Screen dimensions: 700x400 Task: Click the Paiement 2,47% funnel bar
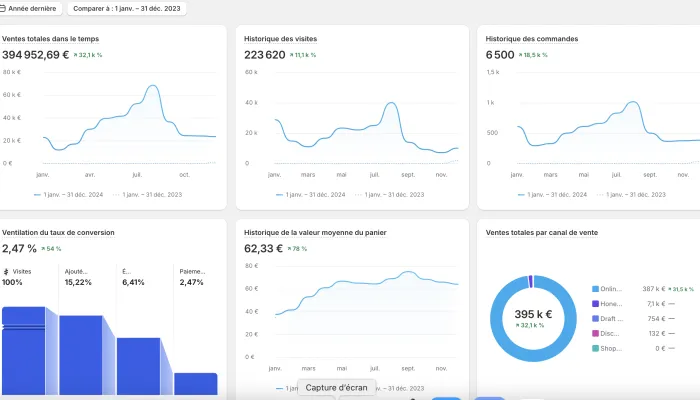[196, 384]
